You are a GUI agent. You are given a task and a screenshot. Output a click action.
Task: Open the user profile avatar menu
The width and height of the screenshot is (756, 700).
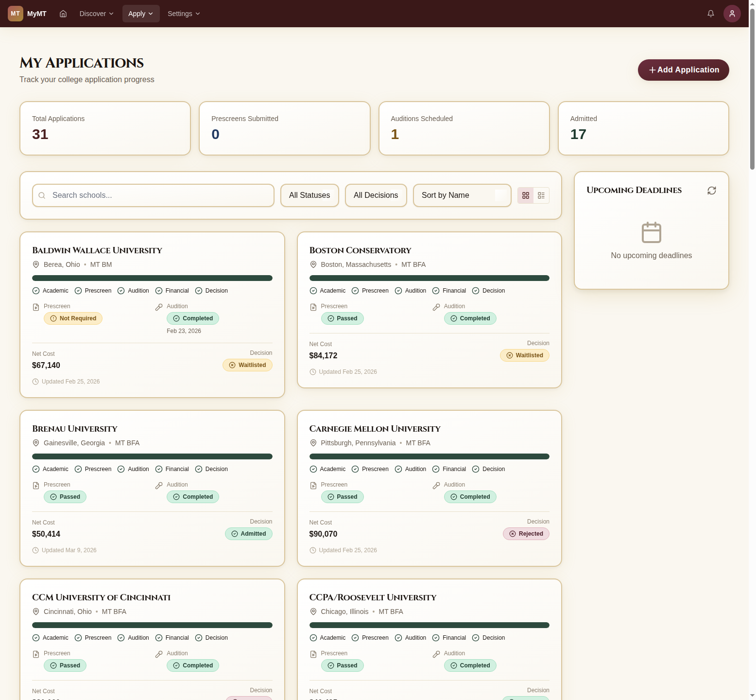(x=732, y=14)
